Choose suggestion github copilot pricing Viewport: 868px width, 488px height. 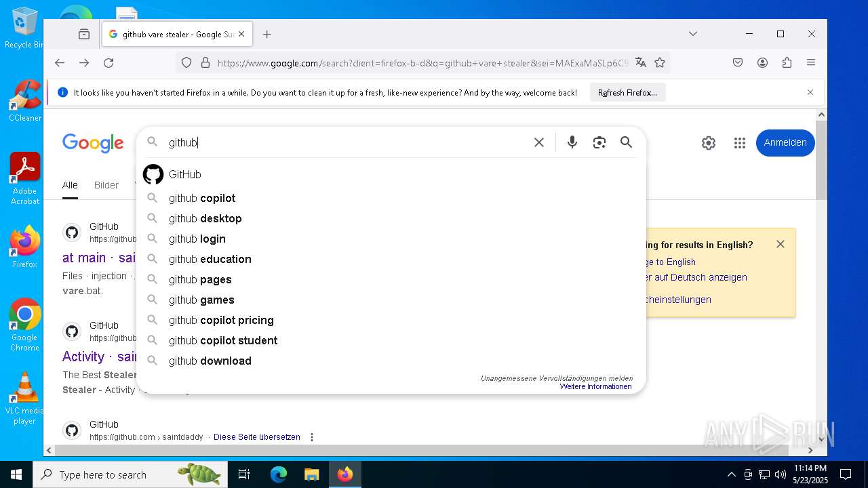pos(391,320)
